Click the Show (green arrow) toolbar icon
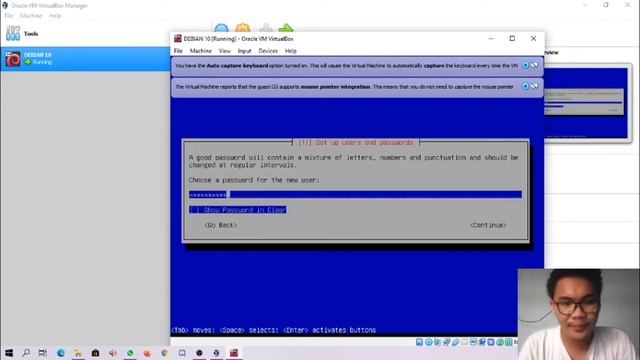Image resolution: width=640 pixels, height=360 pixels. click(286, 27)
